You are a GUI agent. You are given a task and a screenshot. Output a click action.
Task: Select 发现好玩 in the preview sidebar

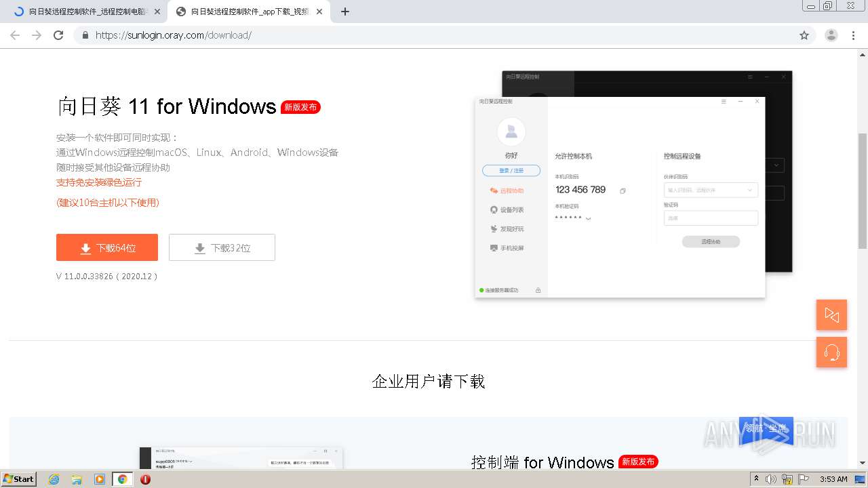tap(507, 229)
